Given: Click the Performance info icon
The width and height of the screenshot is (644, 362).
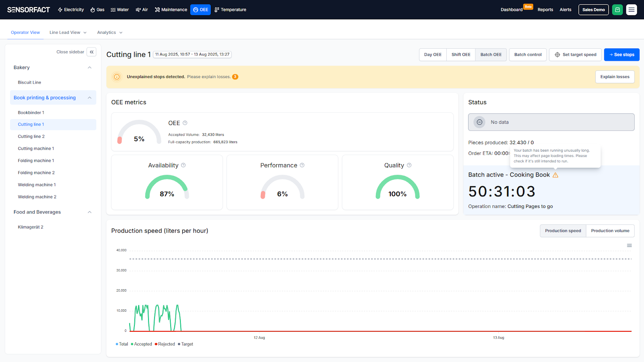Looking at the screenshot, I should tap(302, 165).
